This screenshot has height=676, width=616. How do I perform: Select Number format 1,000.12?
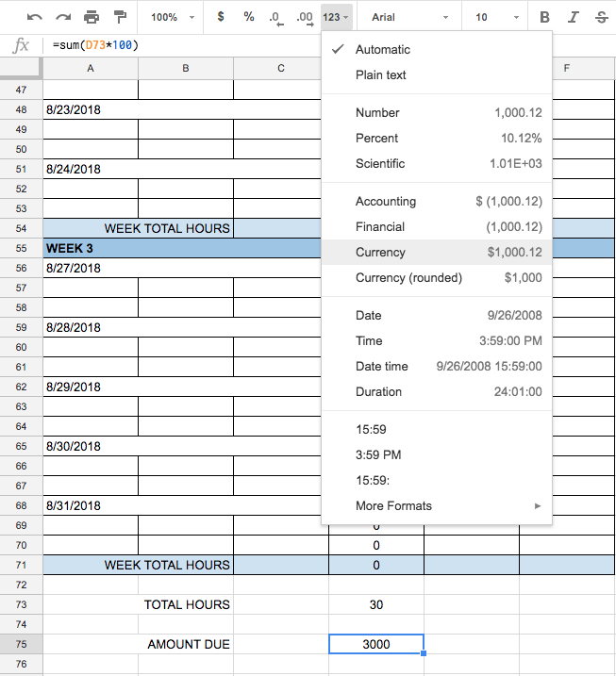[437, 112]
